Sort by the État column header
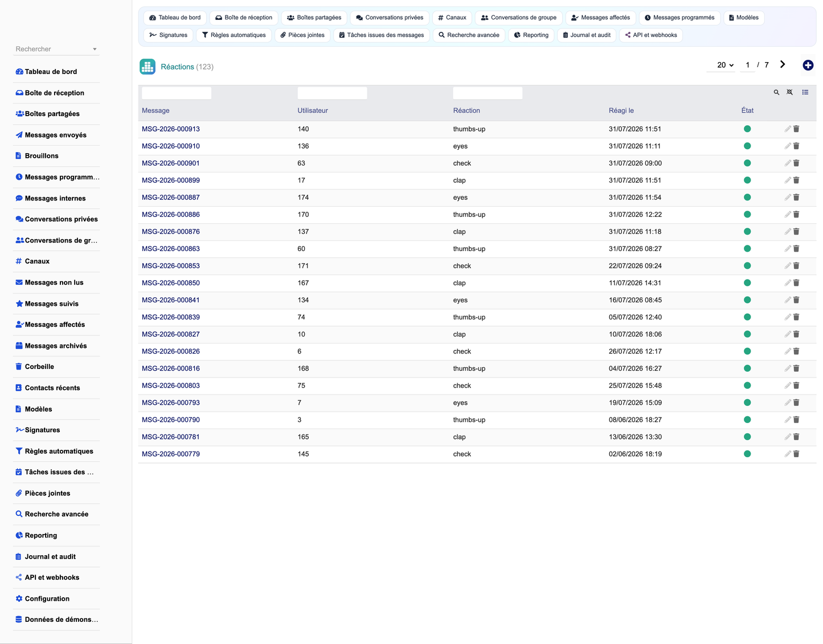Screen dimensions: 823x644 (x=747, y=110)
